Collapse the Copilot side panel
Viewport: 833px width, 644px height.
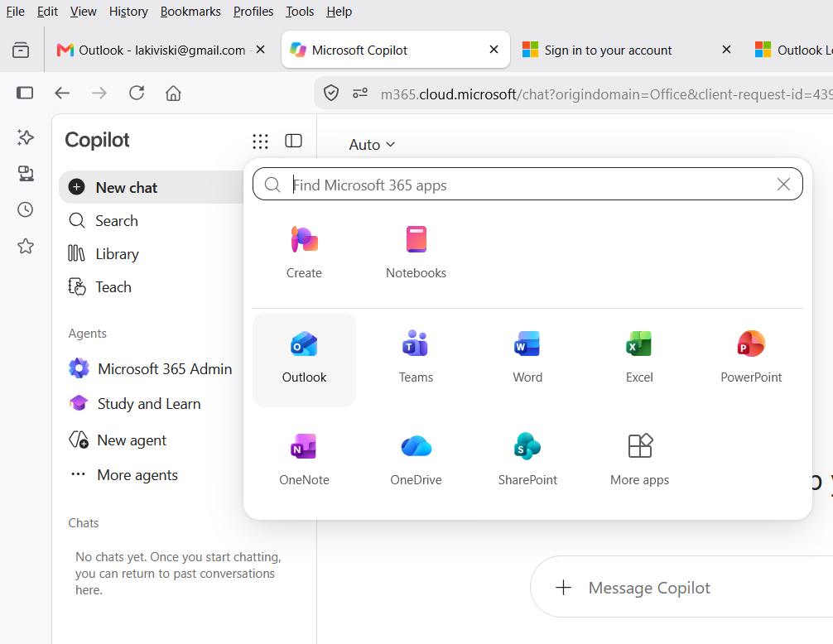[x=294, y=141]
